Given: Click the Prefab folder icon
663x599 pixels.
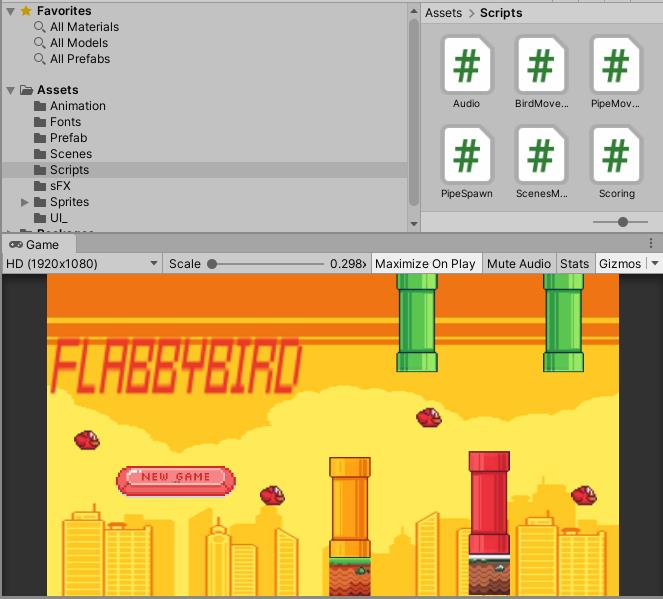Looking at the screenshot, I should [x=40, y=138].
